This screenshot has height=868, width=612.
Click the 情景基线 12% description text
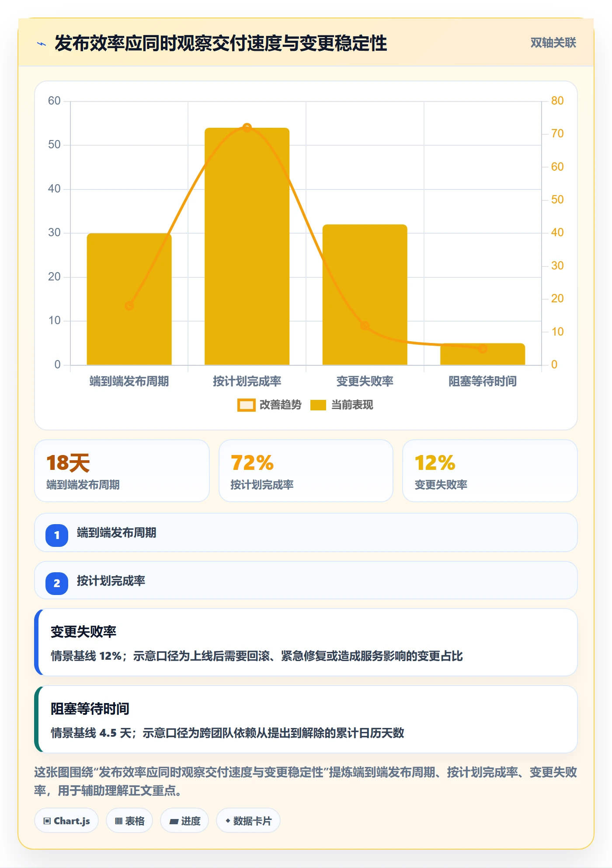(x=257, y=656)
